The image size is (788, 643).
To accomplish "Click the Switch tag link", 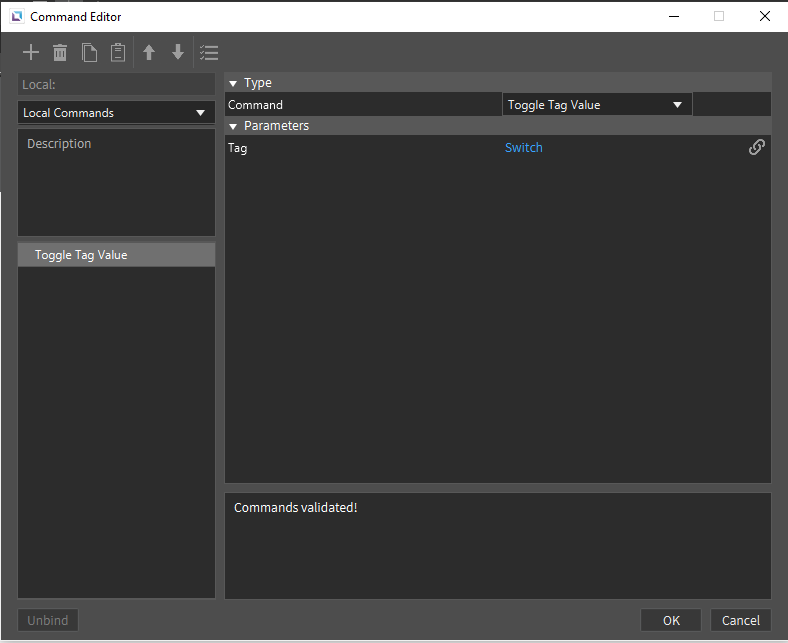I will 523,148.
